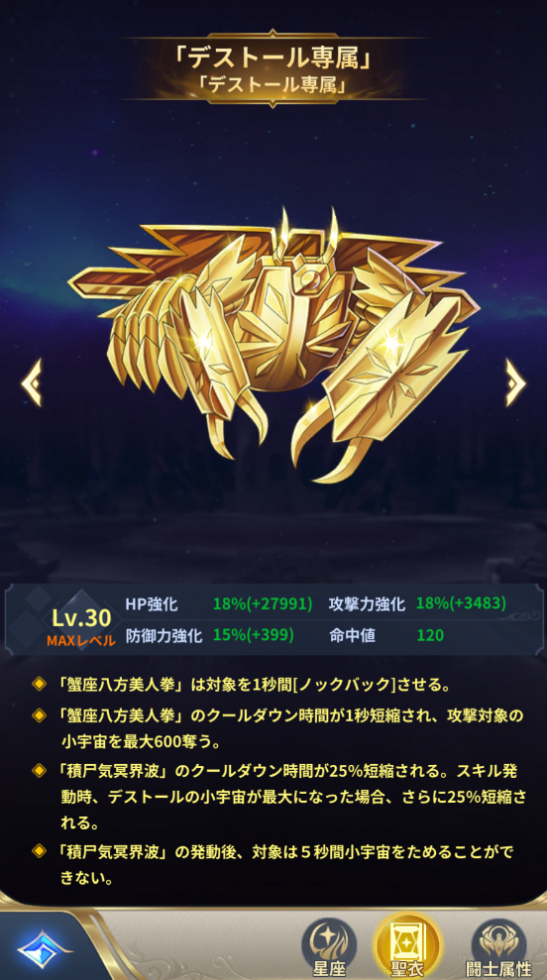Image resolution: width=547 pixels, height=980 pixels.
Task: Tap the 星座 tab label
Action: click(x=329, y=969)
